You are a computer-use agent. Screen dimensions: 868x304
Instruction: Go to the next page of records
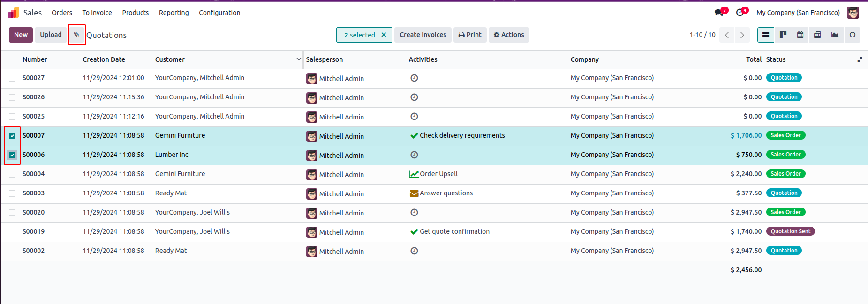[x=742, y=35]
